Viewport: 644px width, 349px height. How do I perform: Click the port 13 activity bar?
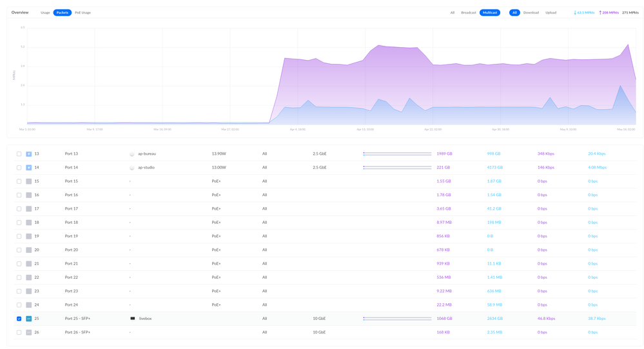click(397, 154)
